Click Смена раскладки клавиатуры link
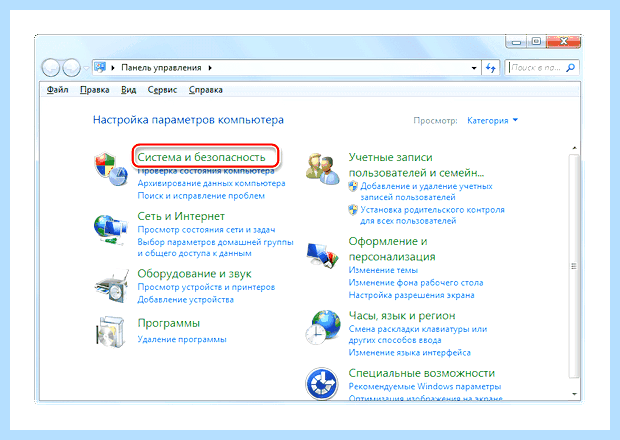 pyautogui.click(x=418, y=334)
